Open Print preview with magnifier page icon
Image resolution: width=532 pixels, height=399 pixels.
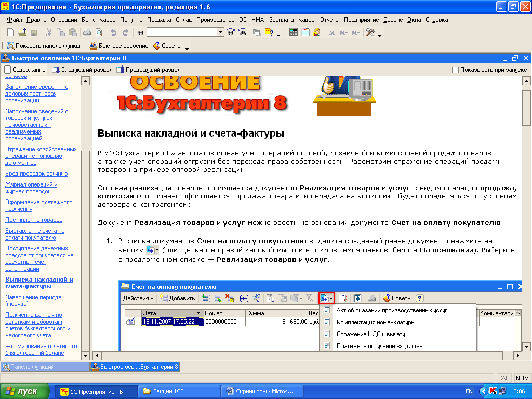coord(99,33)
